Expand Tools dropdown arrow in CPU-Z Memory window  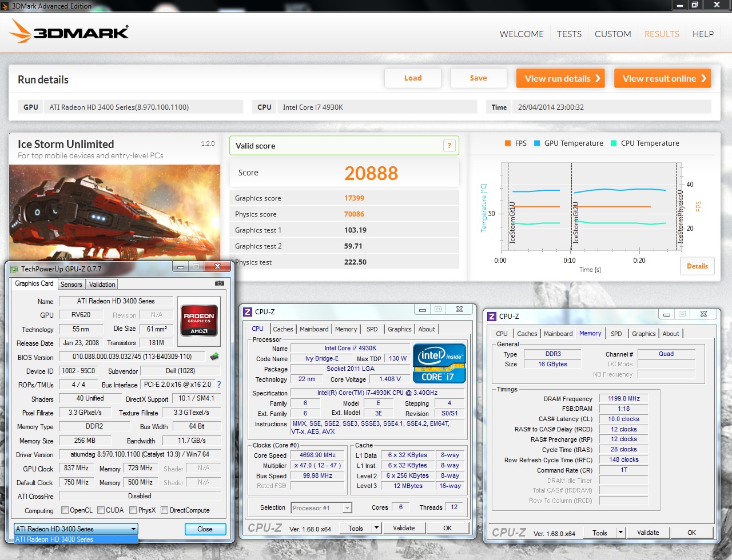tap(620, 533)
